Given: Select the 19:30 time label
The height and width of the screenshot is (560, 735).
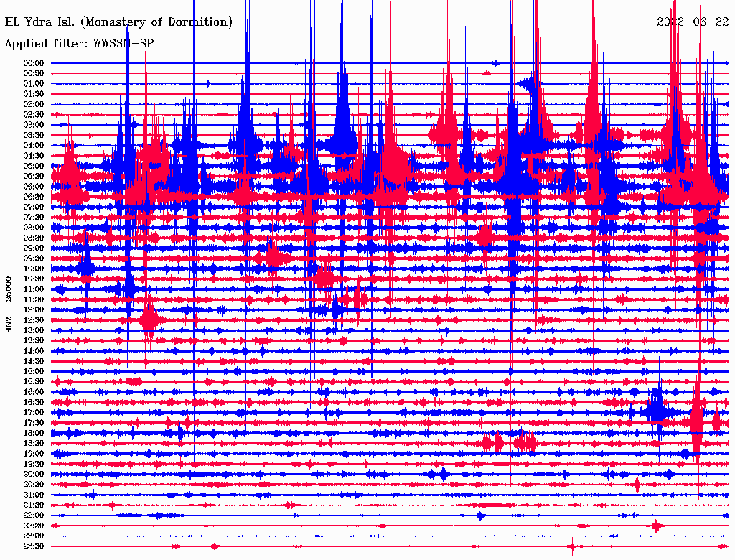Looking at the screenshot, I should 34,464.
